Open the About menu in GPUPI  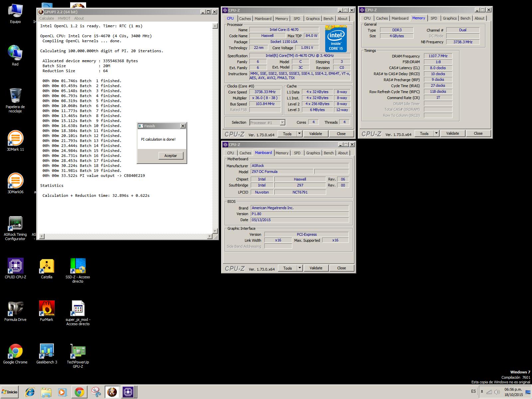79,18
